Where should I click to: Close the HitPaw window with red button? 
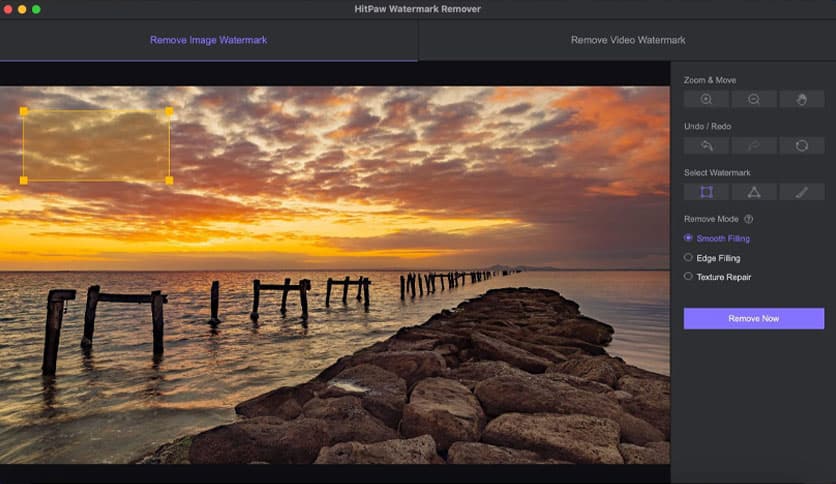(7, 9)
